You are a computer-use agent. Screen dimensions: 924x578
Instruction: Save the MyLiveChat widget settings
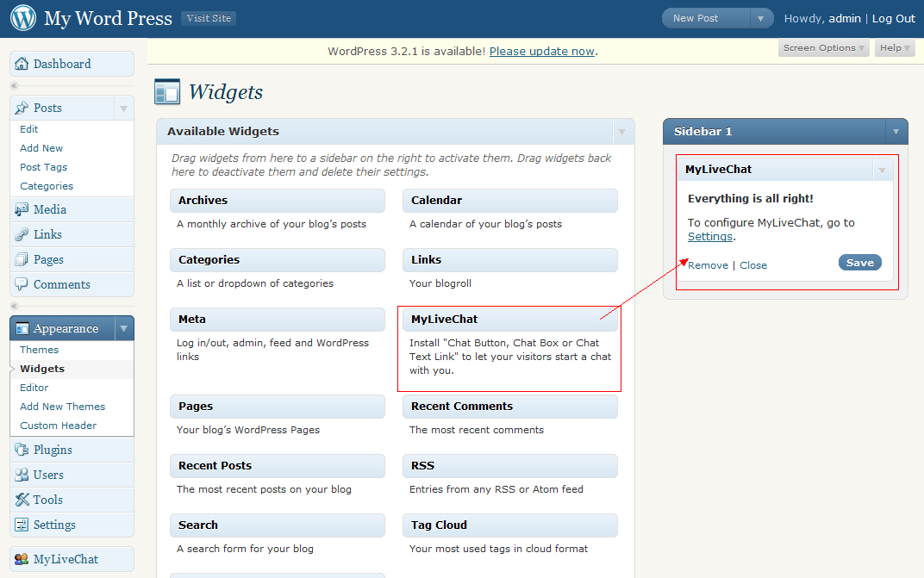tap(859, 264)
